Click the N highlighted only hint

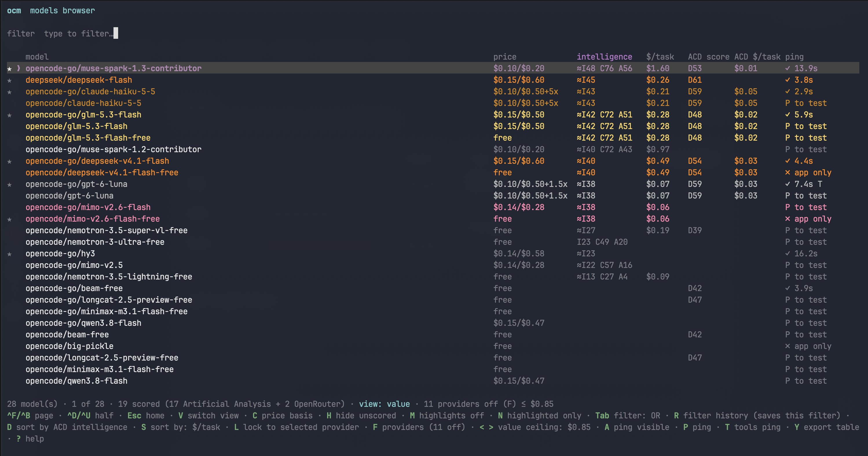539,415
